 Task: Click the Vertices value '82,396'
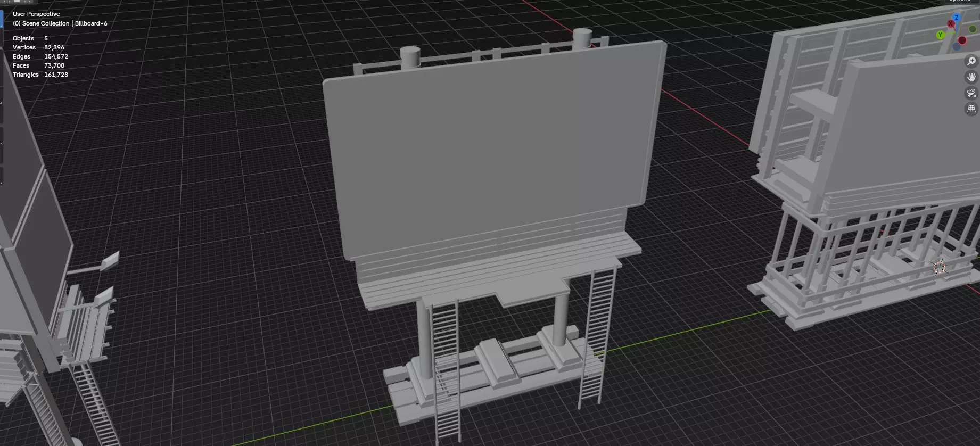click(x=54, y=47)
